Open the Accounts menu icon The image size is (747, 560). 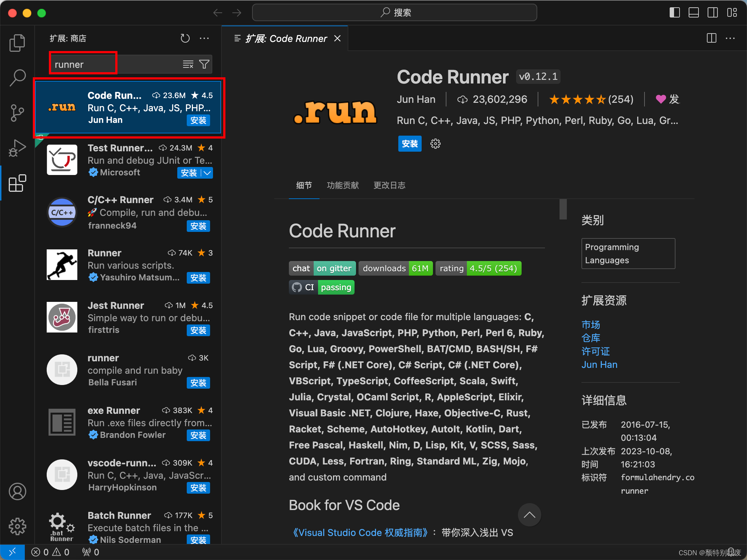pyautogui.click(x=17, y=491)
